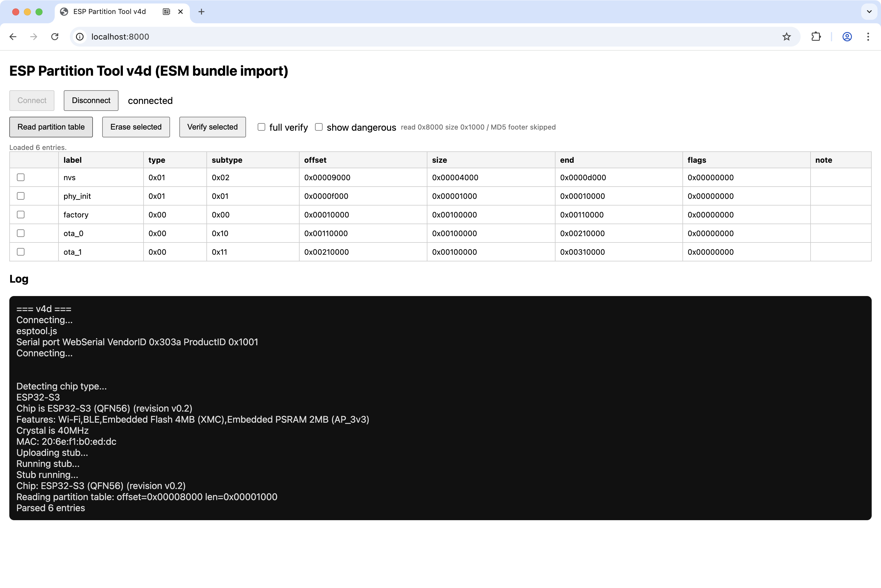881x588 pixels.
Task: Click the label column header
Action: (101, 160)
